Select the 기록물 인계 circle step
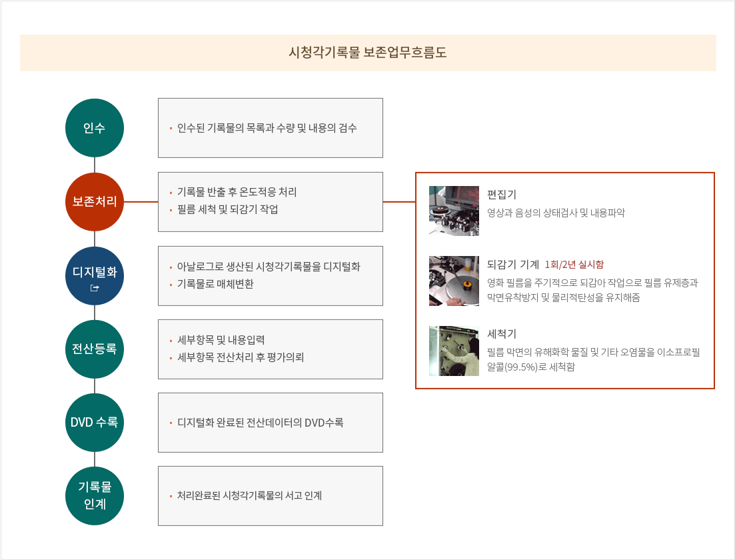The width and height of the screenshot is (735, 560). click(95, 495)
